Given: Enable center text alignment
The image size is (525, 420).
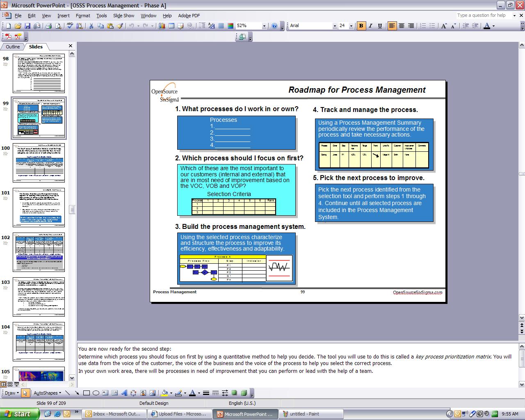Looking at the screenshot, I should coord(402,26).
